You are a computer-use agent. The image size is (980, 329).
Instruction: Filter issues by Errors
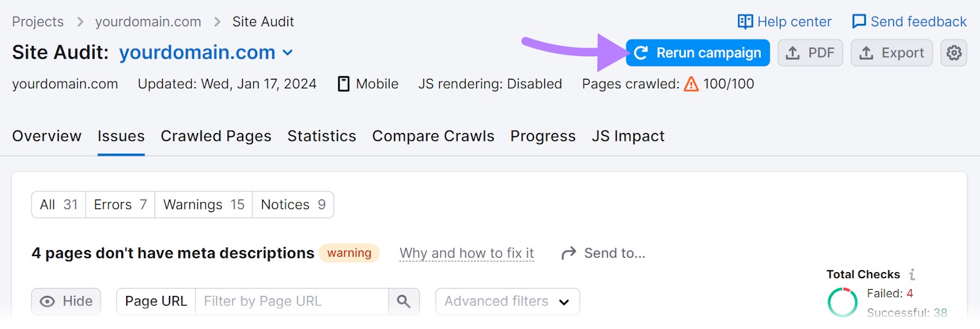120,205
